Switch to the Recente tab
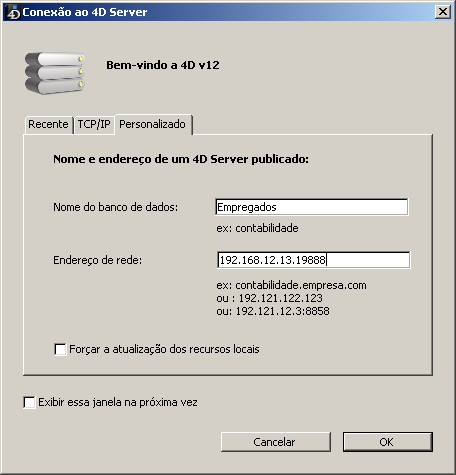Screen dimensions: 456x475 pyautogui.click(x=48, y=124)
